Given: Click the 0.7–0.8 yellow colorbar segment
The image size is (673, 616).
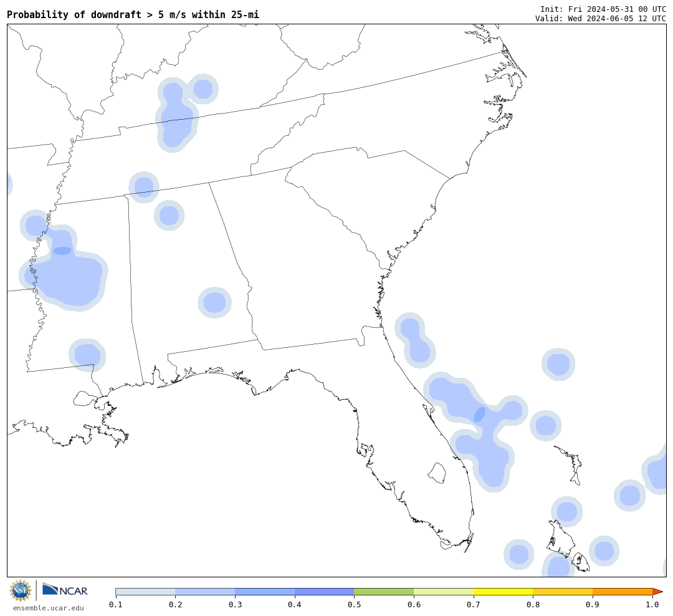Looking at the screenshot, I should 504,592.
